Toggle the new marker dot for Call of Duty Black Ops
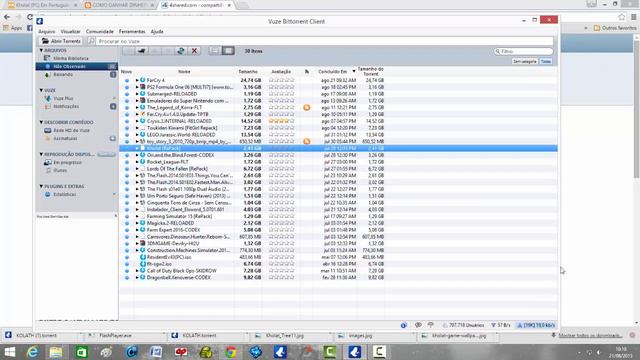 [x=127, y=271]
